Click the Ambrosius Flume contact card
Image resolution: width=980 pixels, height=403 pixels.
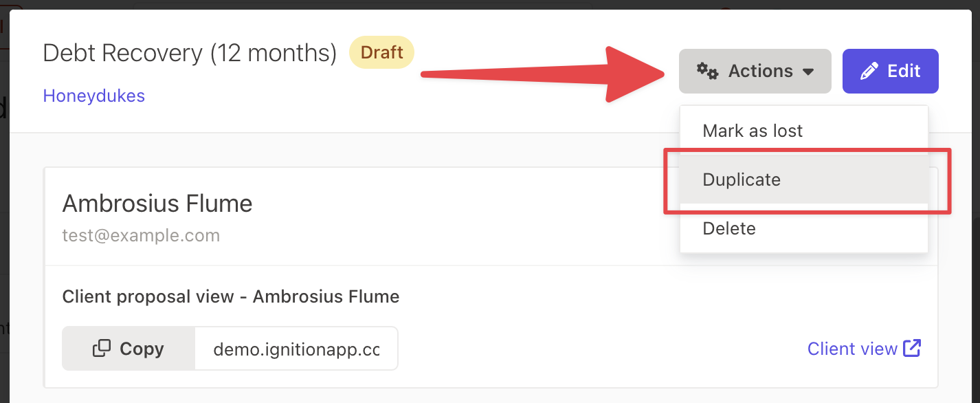[x=491, y=277]
